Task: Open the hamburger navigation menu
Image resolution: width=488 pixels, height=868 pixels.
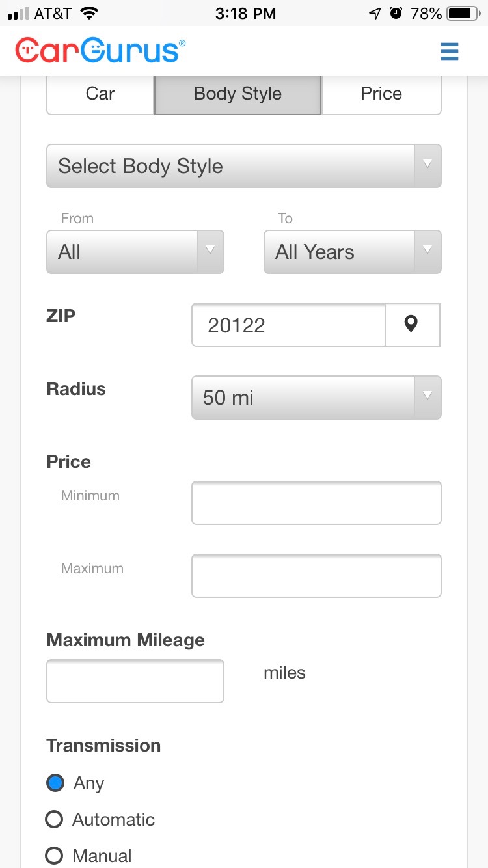Action: [449, 51]
